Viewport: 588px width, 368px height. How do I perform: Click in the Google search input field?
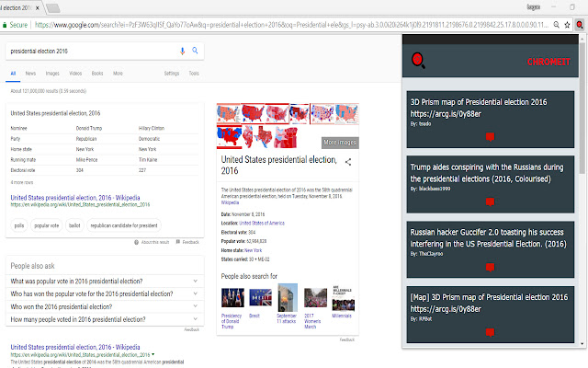92,52
